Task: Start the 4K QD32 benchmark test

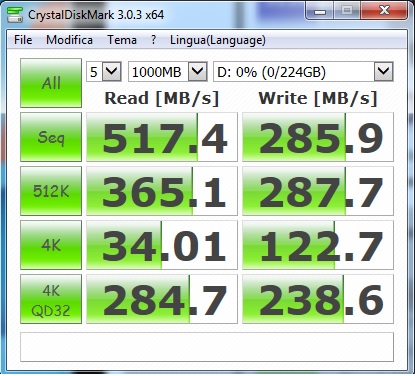Action: coord(51,299)
